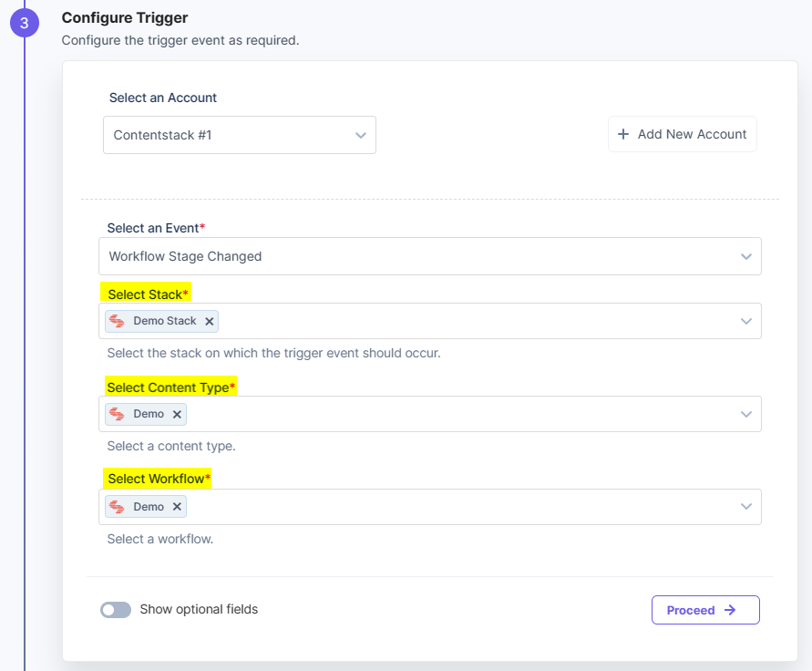Remove Demo tag from Content Type

177,414
